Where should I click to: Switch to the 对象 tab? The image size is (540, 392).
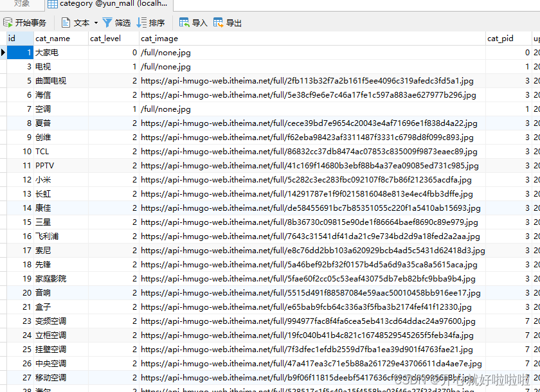[x=21, y=4]
